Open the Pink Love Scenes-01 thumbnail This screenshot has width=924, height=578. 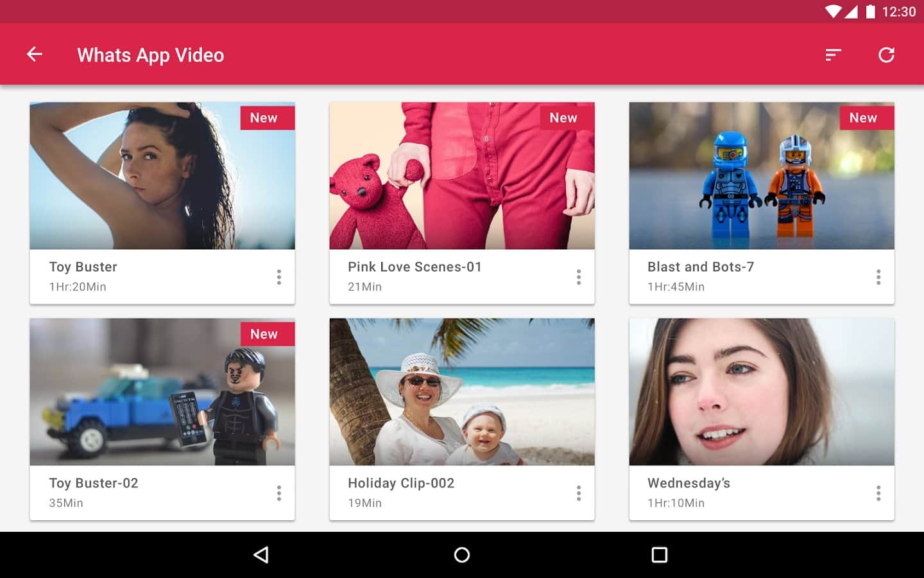pyautogui.click(x=461, y=175)
